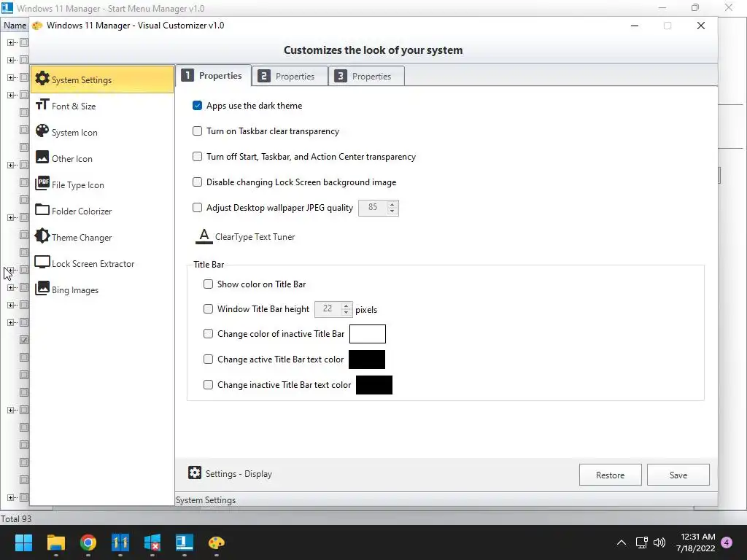Uncheck Apps use the dark theme
747x560 pixels.
(197, 105)
